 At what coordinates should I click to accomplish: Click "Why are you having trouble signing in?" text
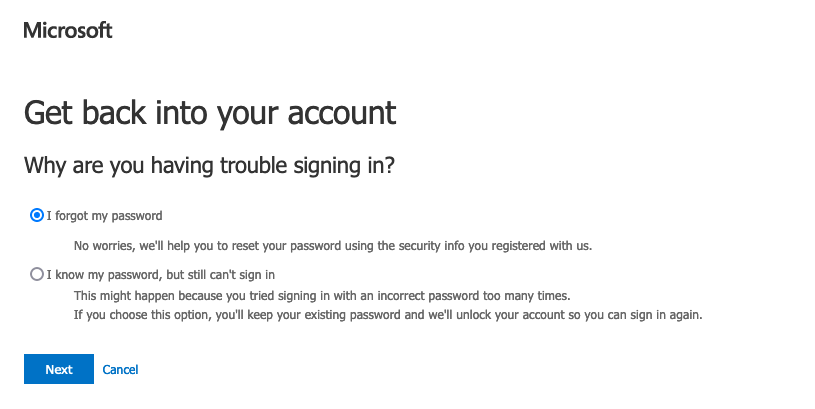coord(209,165)
